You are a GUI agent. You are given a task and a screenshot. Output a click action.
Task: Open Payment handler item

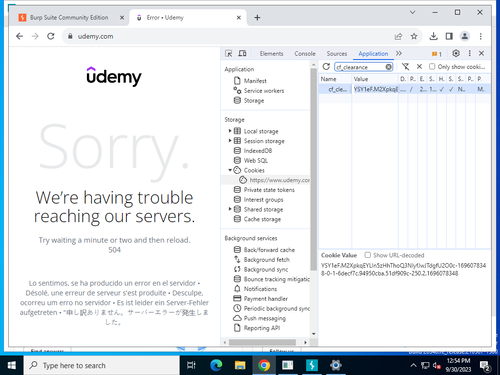(x=265, y=299)
